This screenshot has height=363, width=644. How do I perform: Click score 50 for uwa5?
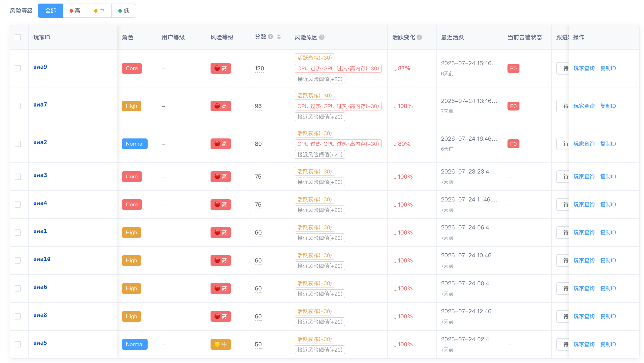(x=258, y=345)
